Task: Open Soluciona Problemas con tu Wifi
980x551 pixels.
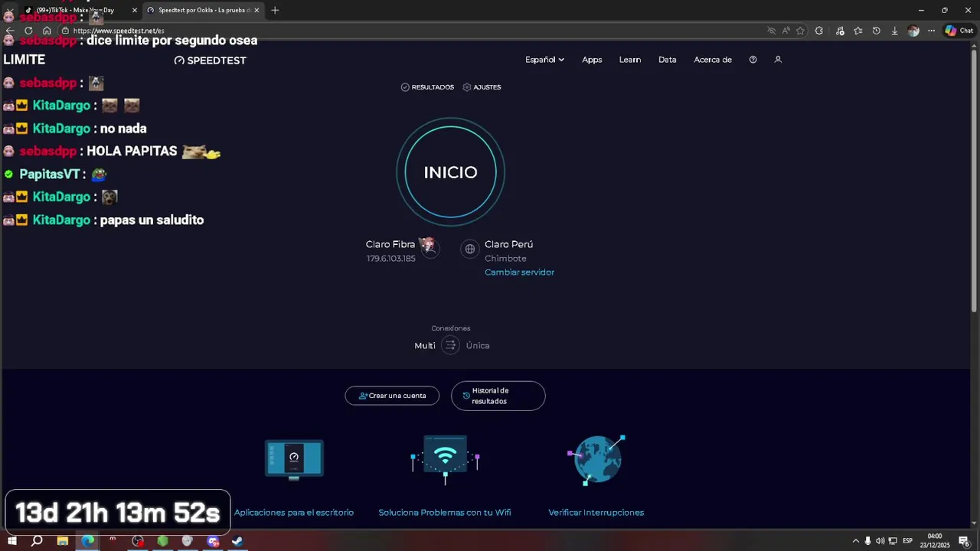Action: click(445, 513)
